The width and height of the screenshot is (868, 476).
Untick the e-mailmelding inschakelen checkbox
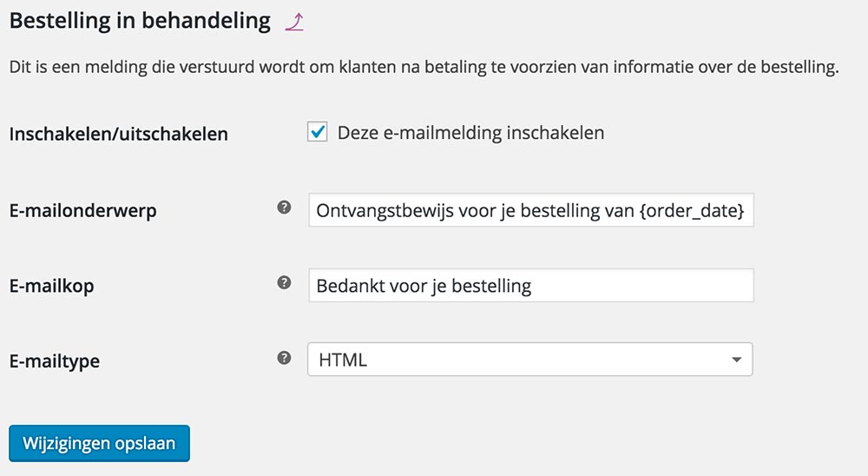click(x=318, y=132)
